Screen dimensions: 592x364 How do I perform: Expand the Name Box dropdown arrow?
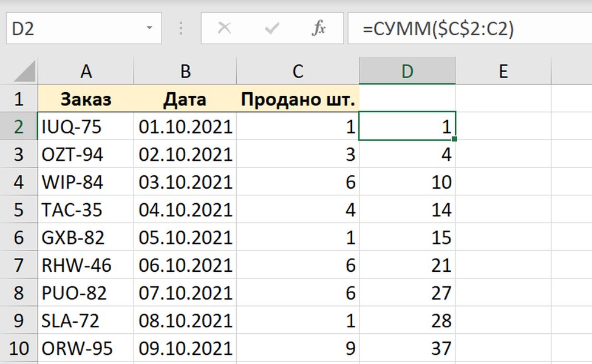[x=149, y=28]
